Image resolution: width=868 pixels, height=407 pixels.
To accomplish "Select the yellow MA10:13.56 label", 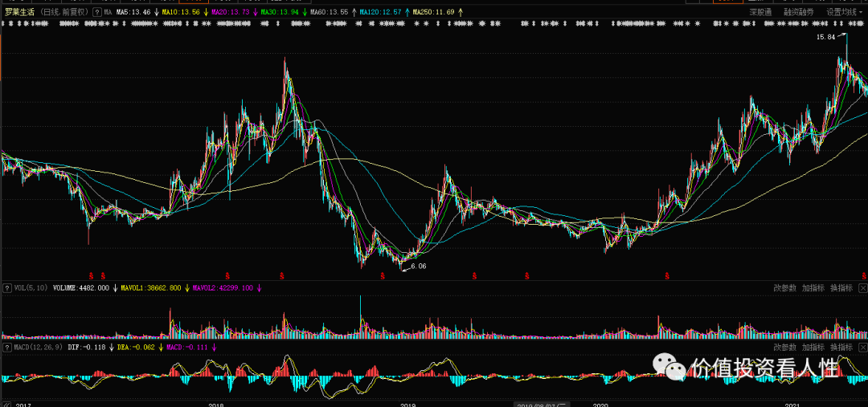I will pyautogui.click(x=181, y=11).
